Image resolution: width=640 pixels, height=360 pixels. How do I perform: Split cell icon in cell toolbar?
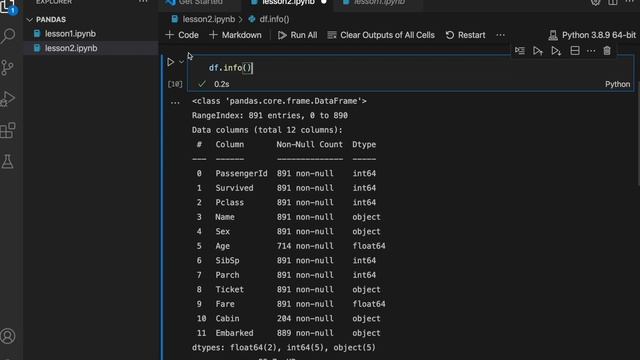pyautogui.click(x=575, y=51)
